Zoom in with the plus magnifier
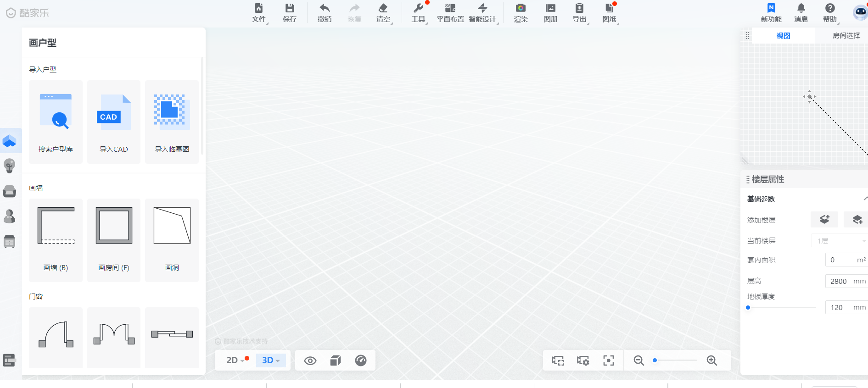This screenshot has width=868, height=388. 712,360
